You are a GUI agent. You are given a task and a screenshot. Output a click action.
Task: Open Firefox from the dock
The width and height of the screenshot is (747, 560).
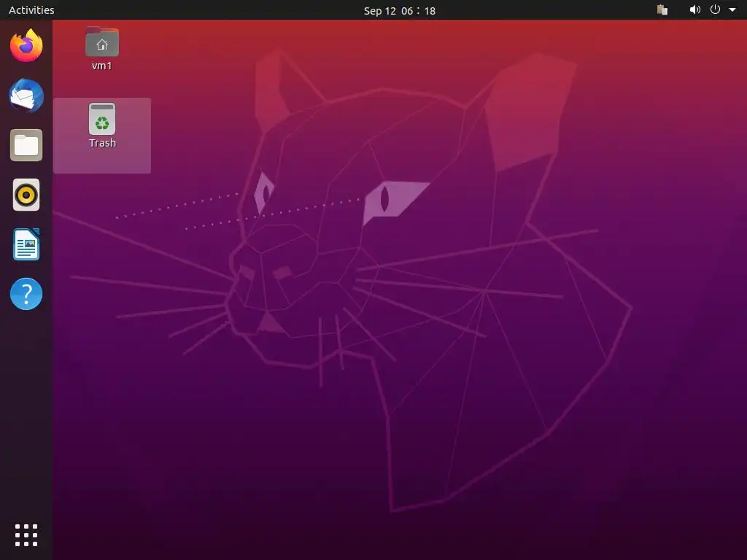pyautogui.click(x=26, y=46)
